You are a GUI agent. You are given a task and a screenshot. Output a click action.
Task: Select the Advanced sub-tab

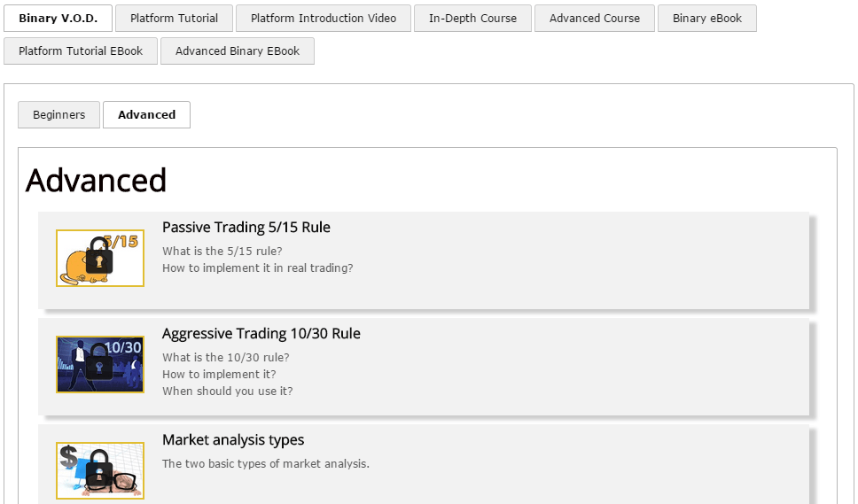147,115
